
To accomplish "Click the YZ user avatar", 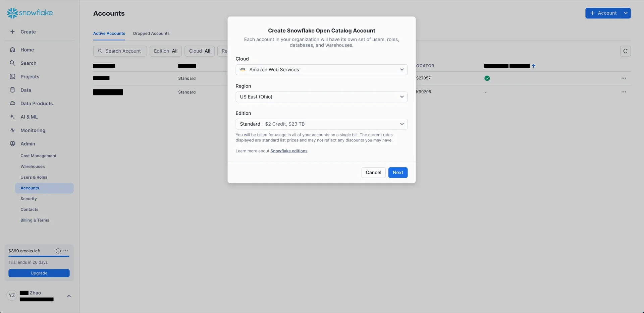I will [12, 295].
